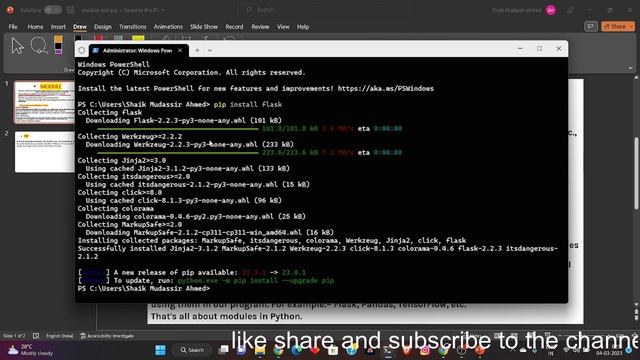The width and height of the screenshot is (640, 360).
Task: Click the shield icon in terminal title bar
Action: click(82, 51)
